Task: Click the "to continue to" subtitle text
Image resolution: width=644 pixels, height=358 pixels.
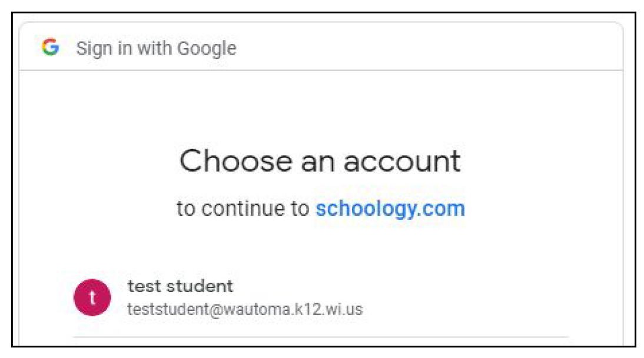Action: coord(241,206)
